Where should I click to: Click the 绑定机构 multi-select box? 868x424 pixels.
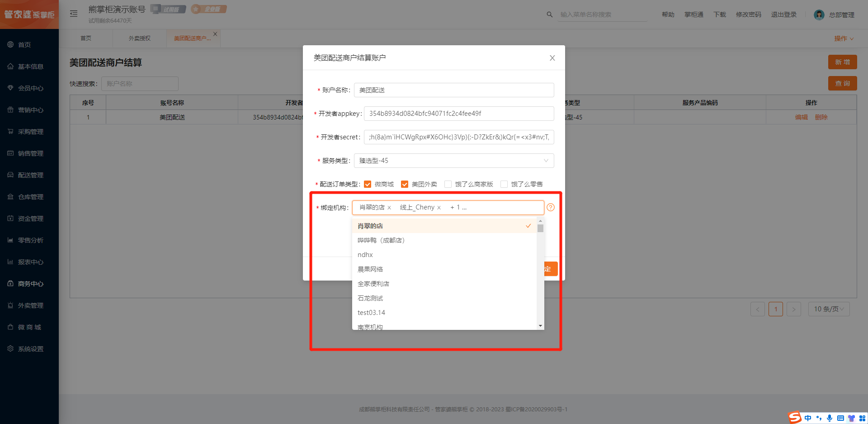point(448,208)
